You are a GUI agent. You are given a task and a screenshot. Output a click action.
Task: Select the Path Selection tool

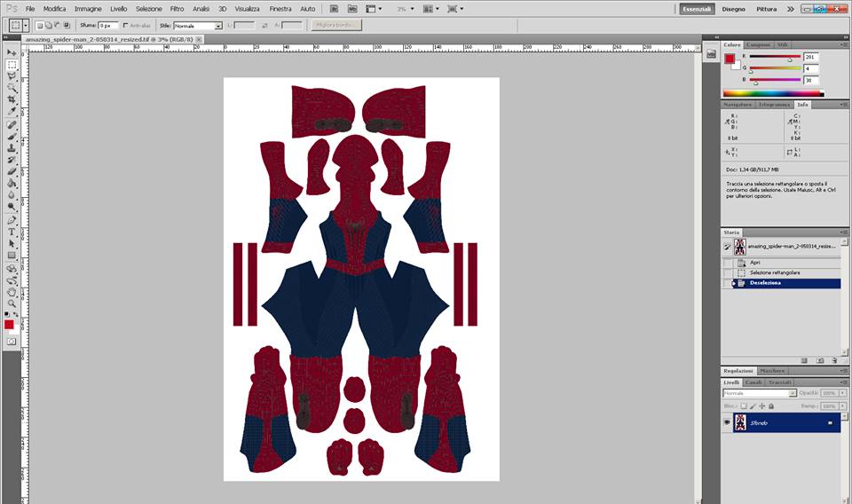coord(12,244)
